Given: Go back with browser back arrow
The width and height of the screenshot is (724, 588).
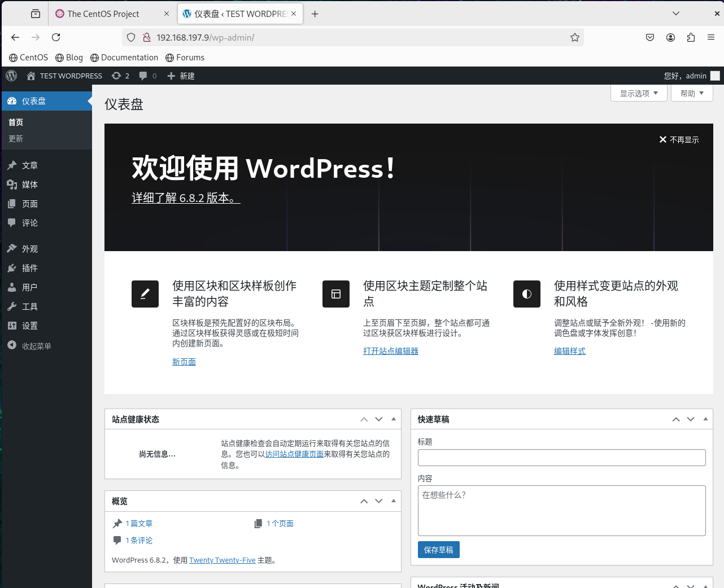Looking at the screenshot, I should pyautogui.click(x=15, y=37).
